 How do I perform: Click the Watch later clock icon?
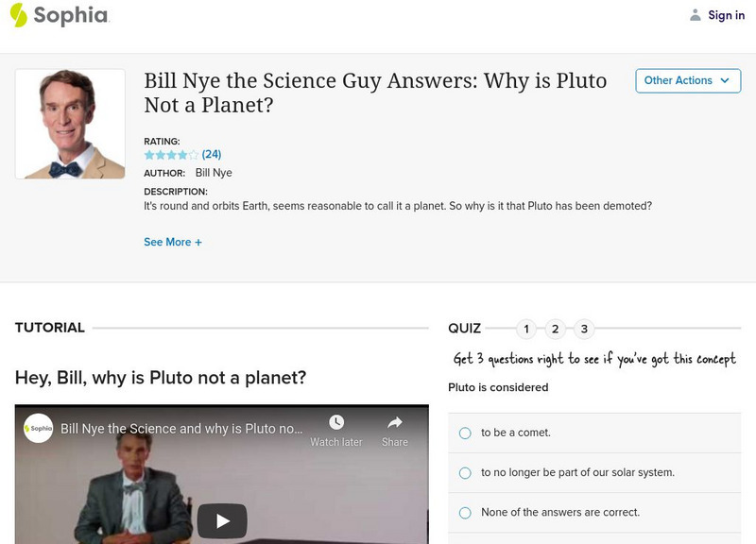pos(336,423)
